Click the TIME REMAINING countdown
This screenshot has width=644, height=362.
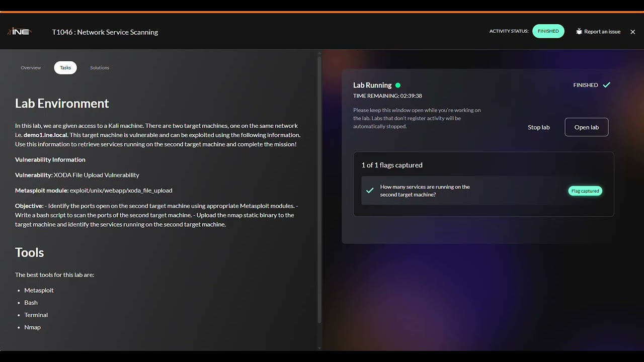point(387,96)
